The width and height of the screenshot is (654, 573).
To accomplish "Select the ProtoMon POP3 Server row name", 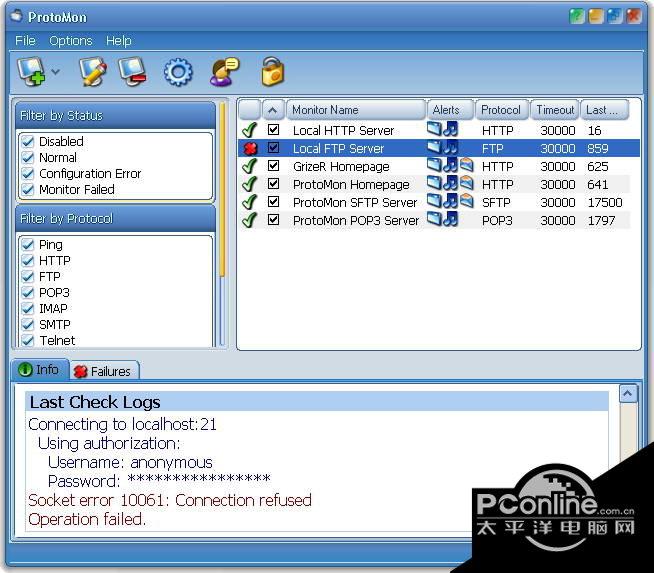I will pos(356,221).
